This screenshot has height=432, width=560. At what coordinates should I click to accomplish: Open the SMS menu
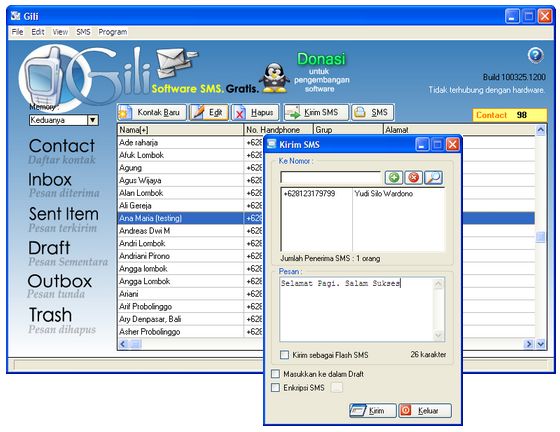83,32
